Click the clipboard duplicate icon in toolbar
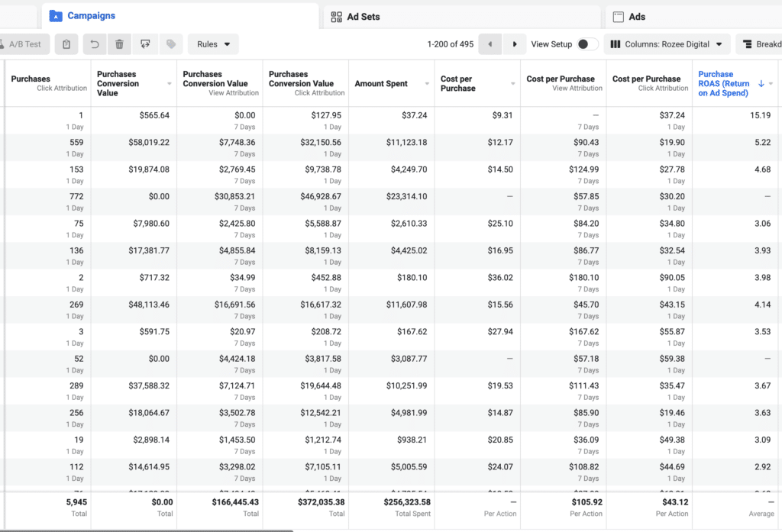The image size is (782, 532). pyautogui.click(x=66, y=44)
